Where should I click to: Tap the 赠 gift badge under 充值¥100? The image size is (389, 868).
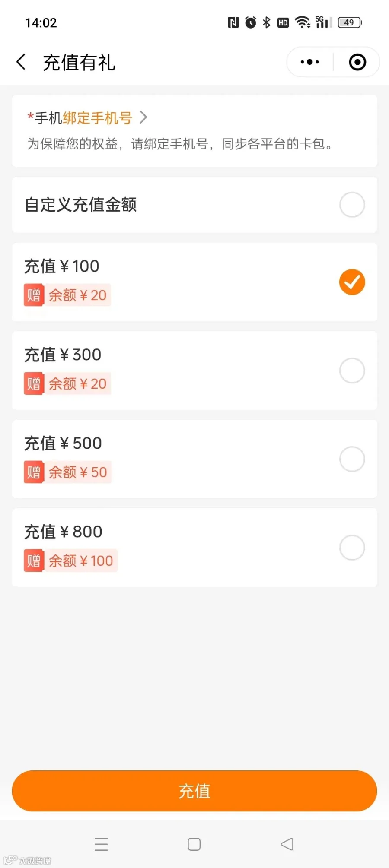(34, 295)
